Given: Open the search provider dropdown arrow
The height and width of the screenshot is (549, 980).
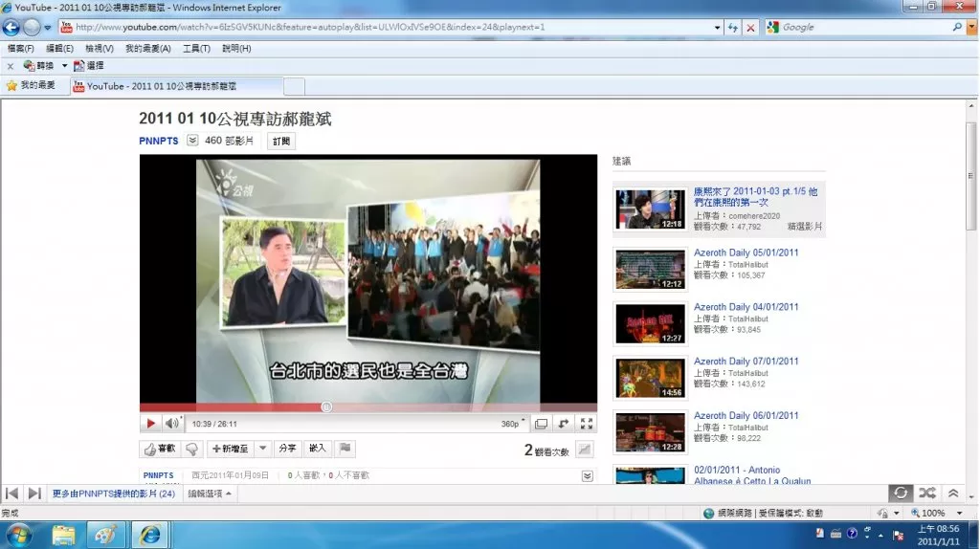Looking at the screenshot, I should (971, 27).
